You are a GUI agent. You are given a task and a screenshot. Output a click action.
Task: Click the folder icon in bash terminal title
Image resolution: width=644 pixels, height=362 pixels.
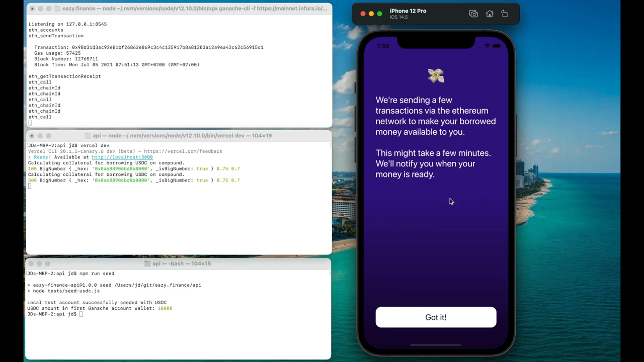pyautogui.click(x=147, y=263)
